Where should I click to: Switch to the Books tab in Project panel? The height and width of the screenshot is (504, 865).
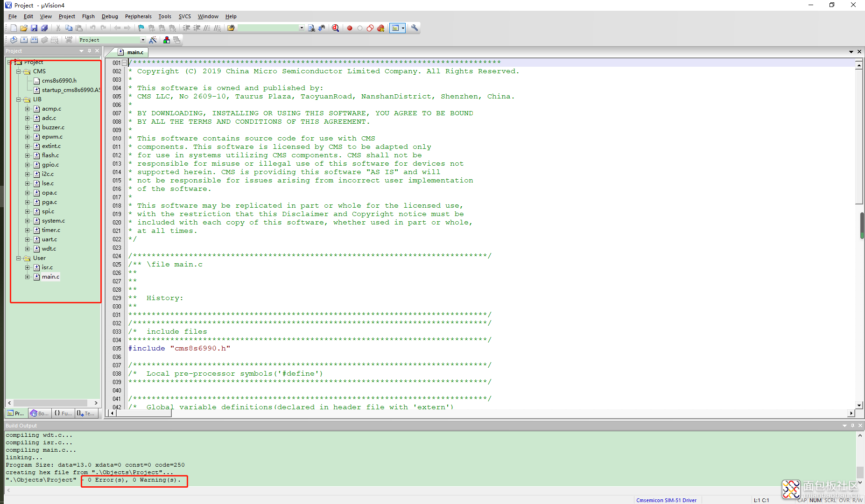tap(39, 413)
